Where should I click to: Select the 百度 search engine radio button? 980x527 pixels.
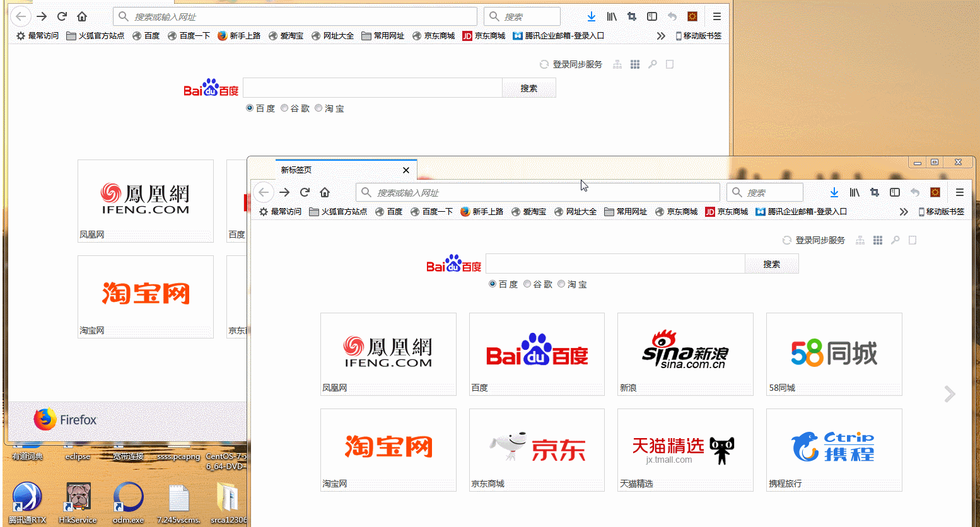(492, 284)
